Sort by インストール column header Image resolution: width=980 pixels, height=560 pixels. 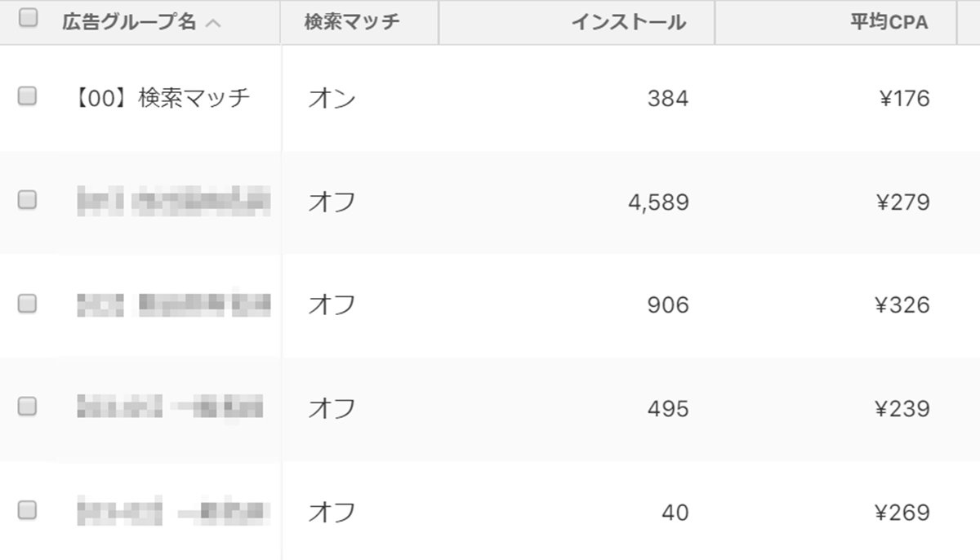click(628, 22)
